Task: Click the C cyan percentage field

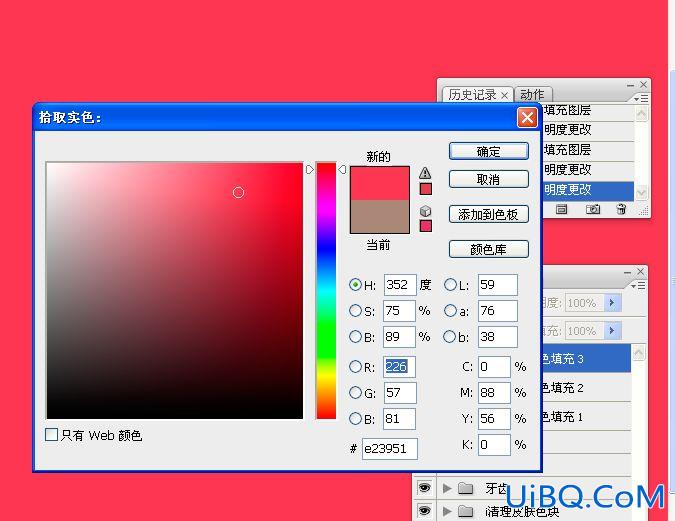Action: coord(494,367)
